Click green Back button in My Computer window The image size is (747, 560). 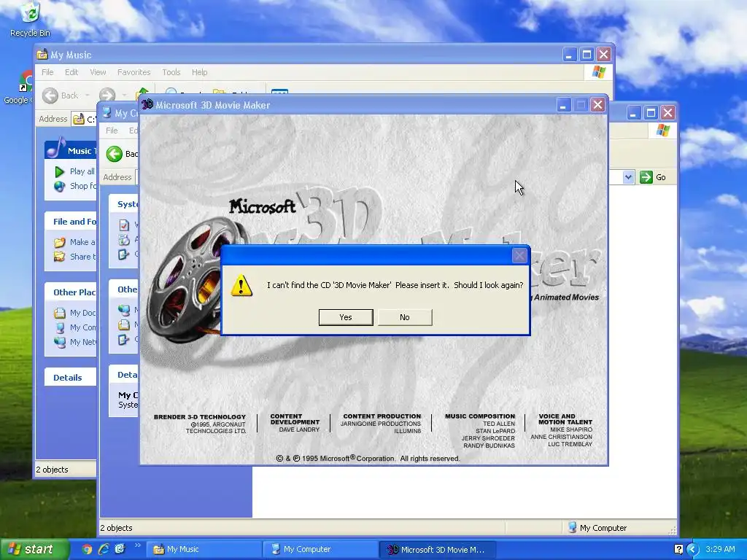(x=115, y=154)
